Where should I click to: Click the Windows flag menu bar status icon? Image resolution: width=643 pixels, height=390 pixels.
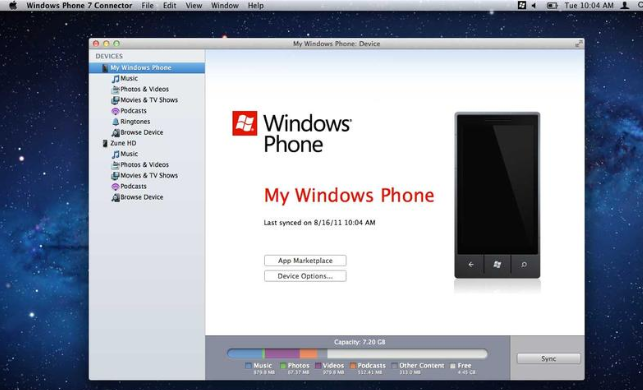(x=522, y=5)
